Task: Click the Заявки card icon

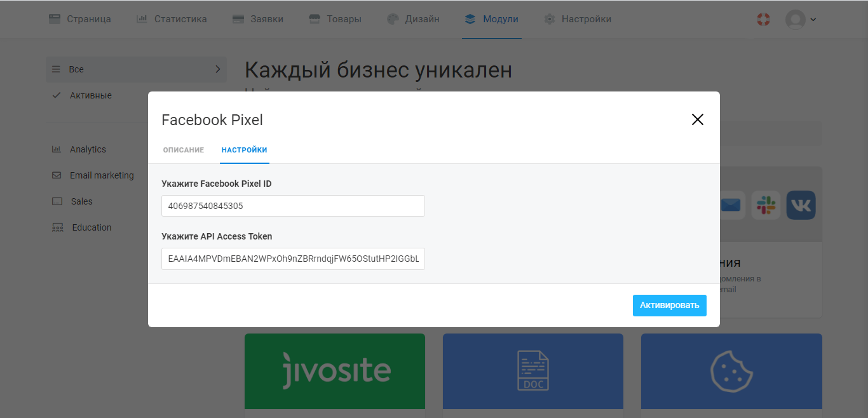Action: (x=239, y=19)
